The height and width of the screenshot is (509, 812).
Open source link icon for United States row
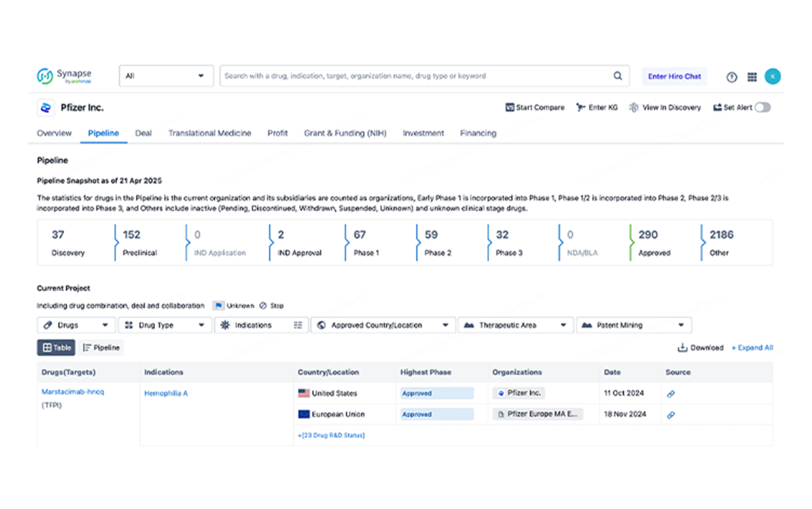[x=671, y=394]
